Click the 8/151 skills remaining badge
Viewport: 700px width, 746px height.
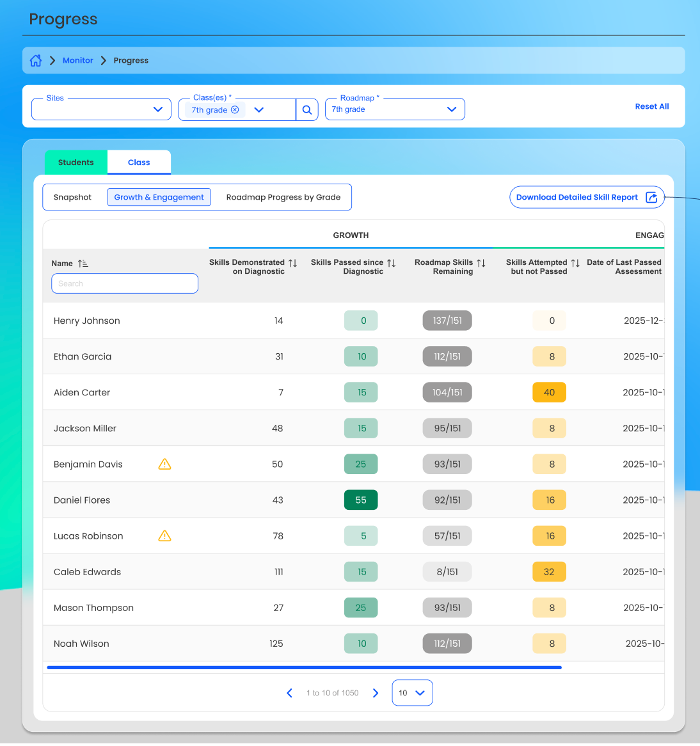tap(447, 572)
